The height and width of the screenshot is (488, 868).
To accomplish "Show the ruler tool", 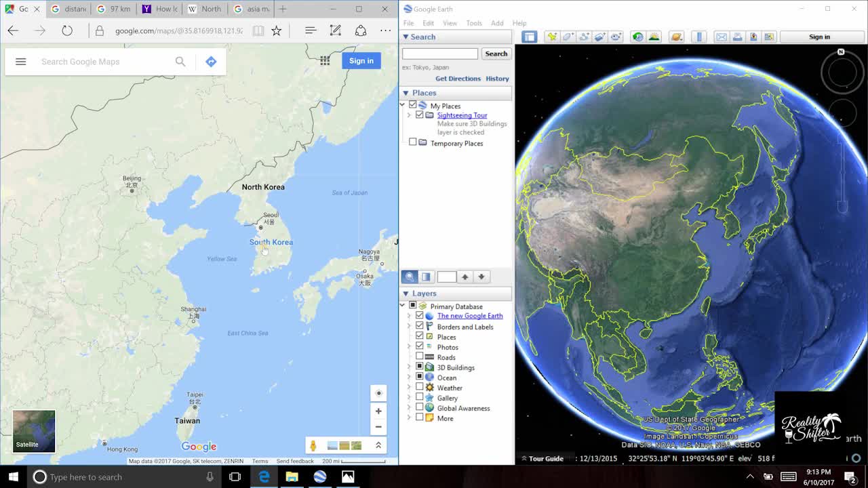I will pos(699,37).
